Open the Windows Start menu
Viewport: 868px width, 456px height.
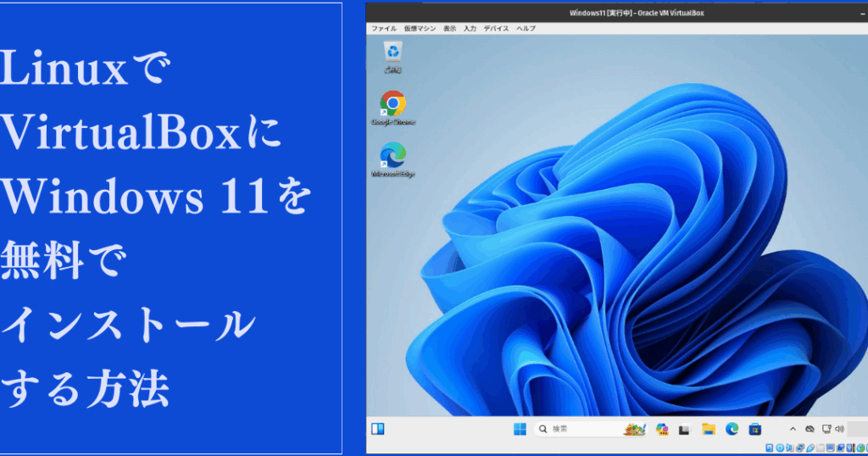coord(520,429)
